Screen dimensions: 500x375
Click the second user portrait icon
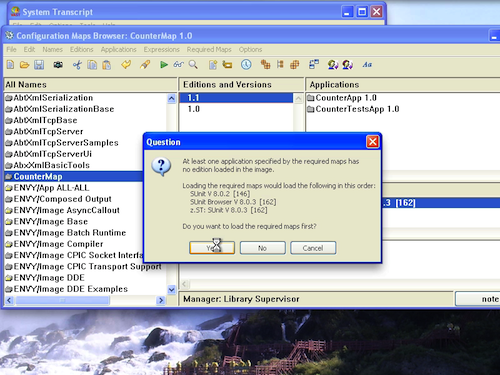pos(347,64)
